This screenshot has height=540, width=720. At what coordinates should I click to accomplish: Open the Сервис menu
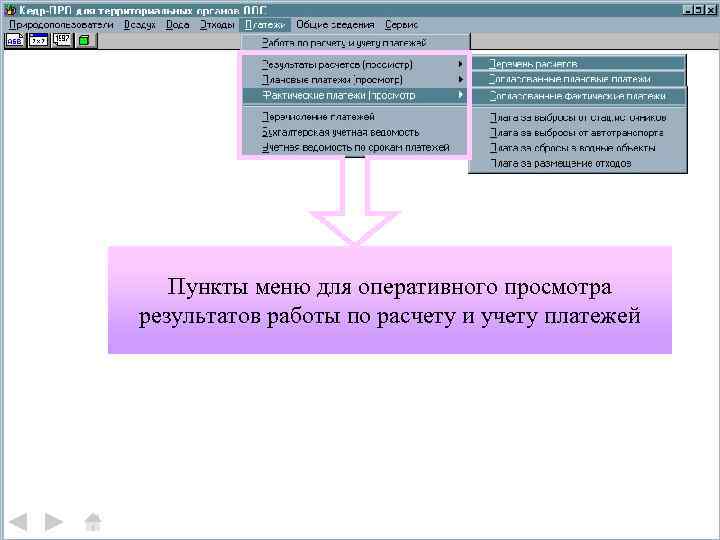pos(401,25)
